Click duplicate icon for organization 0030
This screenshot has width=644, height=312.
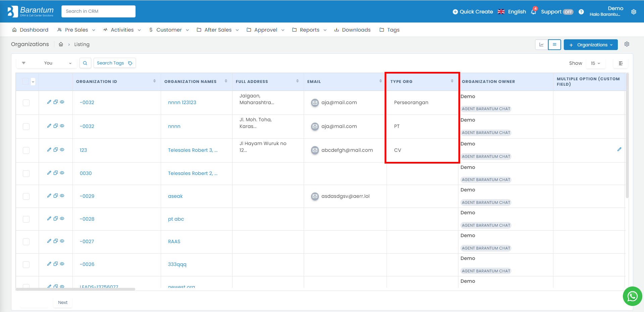pyautogui.click(x=56, y=173)
